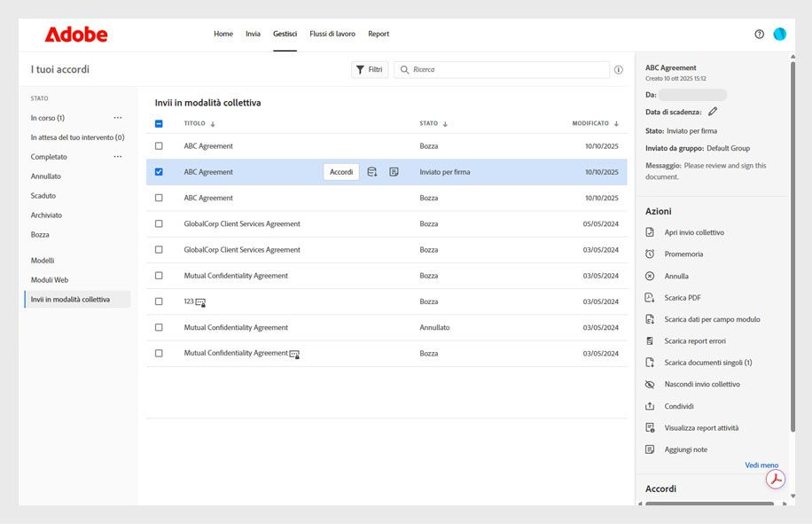Viewport: 812px width, 524px height.
Task: Collapse actions with the Vedi meno link
Action: tap(761, 465)
